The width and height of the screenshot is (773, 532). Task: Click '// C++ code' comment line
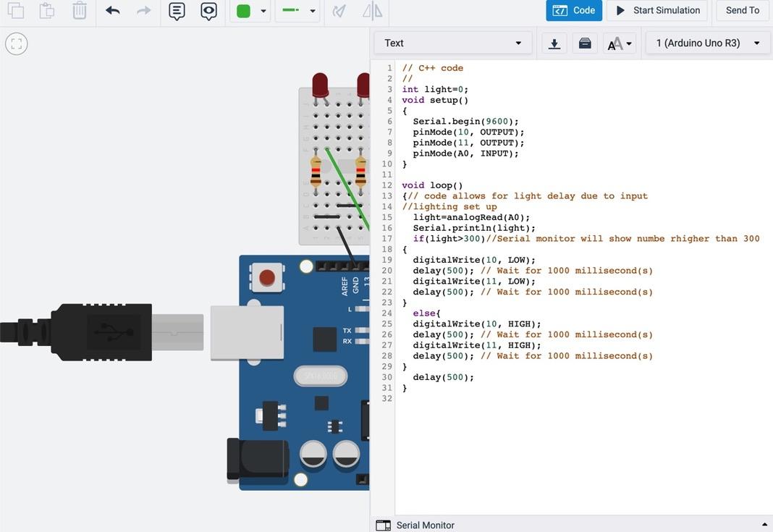(432, 68)
